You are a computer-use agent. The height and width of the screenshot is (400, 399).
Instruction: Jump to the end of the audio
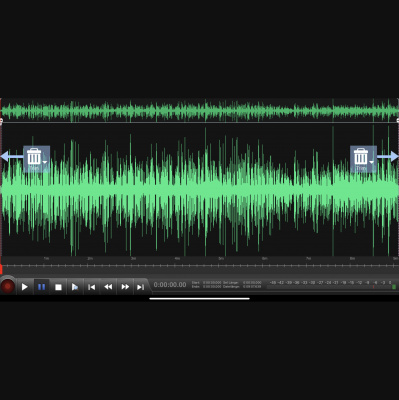click(141, 287)
